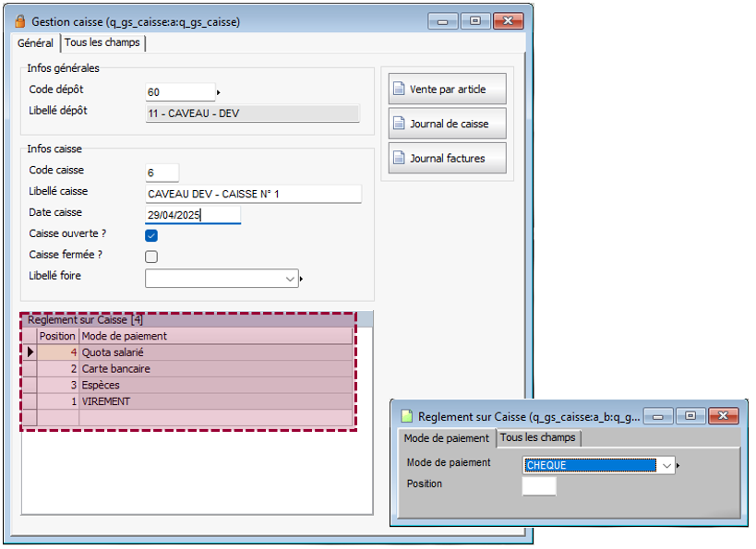Click the lock icon in Gestion caisse title bar
Screen dimensions: 756x549
(x=19, y=21)
